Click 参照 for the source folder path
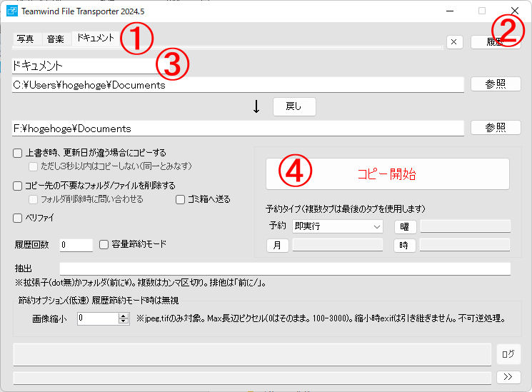This screenshot has width=532, height=392. coord(496,84)
